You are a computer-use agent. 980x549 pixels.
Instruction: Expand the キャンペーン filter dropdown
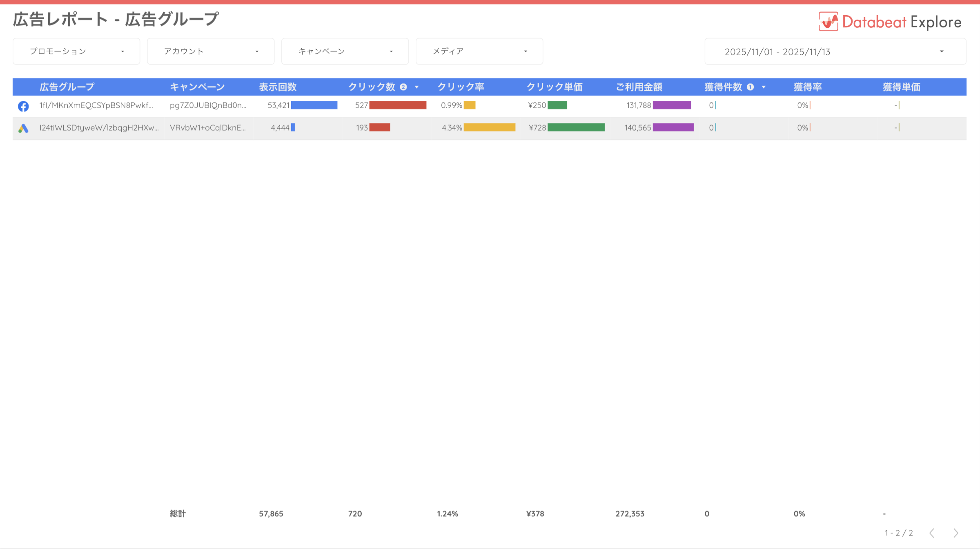click(345, 51)
